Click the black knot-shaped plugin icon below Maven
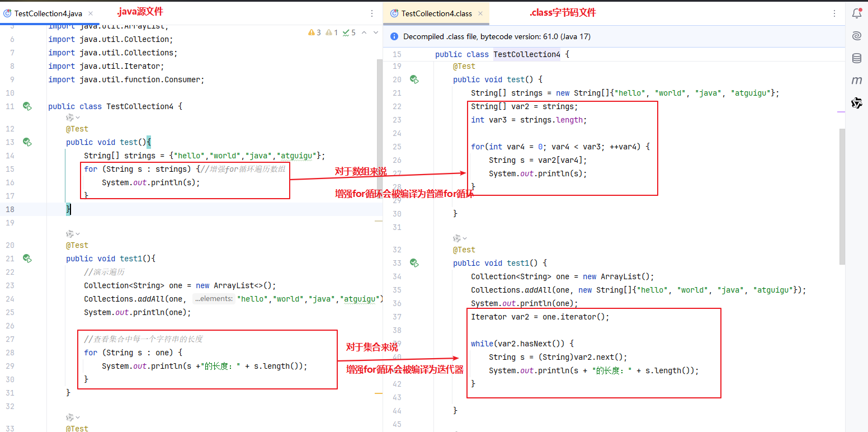The width and height of the screenshot is (868, 432). pyautogui.click(x=856, y=103)
